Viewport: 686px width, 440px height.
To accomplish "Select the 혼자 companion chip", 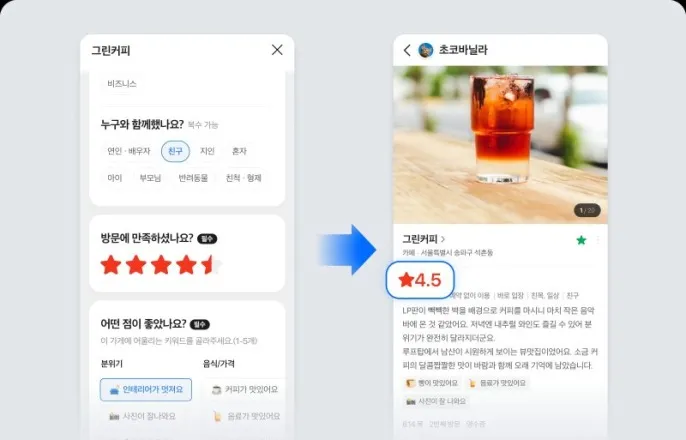I will 239,151.
